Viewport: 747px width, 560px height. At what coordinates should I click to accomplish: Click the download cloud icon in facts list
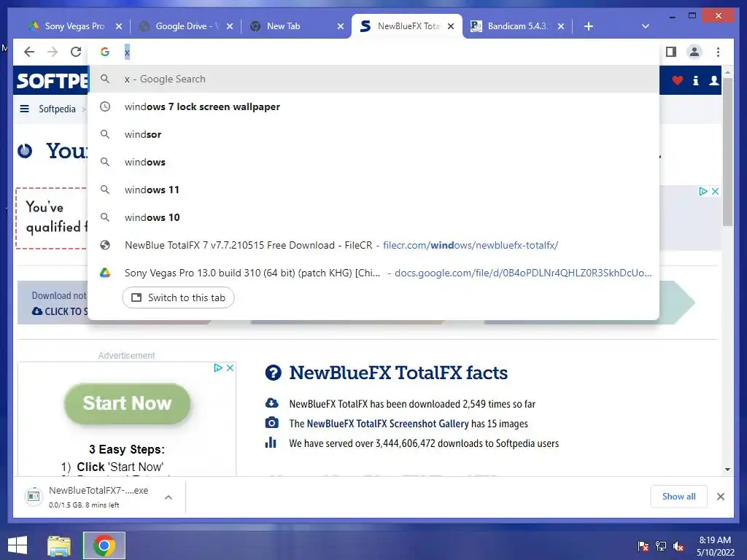271,402
